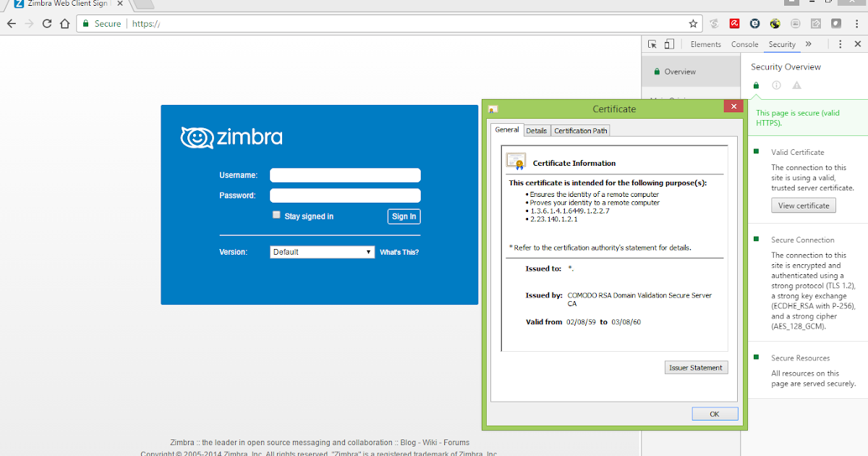Select the General tab of the Certificate dialog
The width and height of the screenshot is (868, 456).
[x=507, y=130]
